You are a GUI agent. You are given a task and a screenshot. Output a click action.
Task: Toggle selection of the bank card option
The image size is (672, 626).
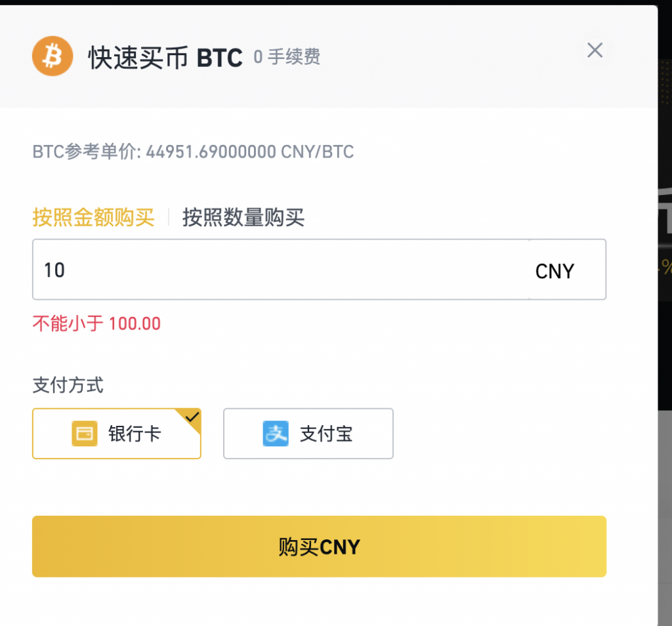[x=117, y=434]
